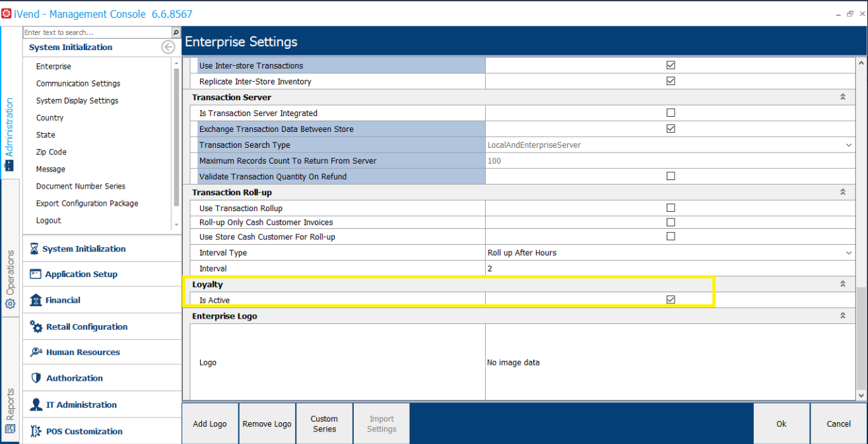Click the iVend application logo icon
Screen dimensions: 868x444
pyautogui.click(x=7, y=13)
